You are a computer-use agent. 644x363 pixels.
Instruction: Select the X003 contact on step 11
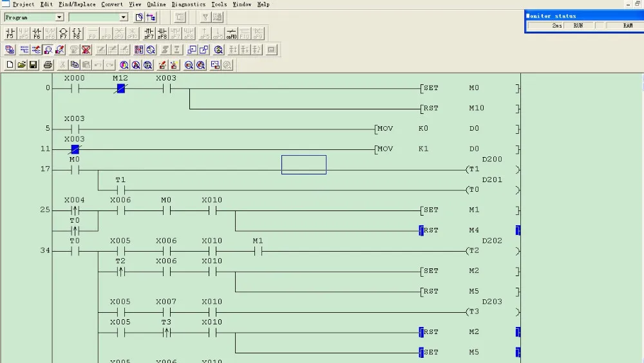[75, 149]
